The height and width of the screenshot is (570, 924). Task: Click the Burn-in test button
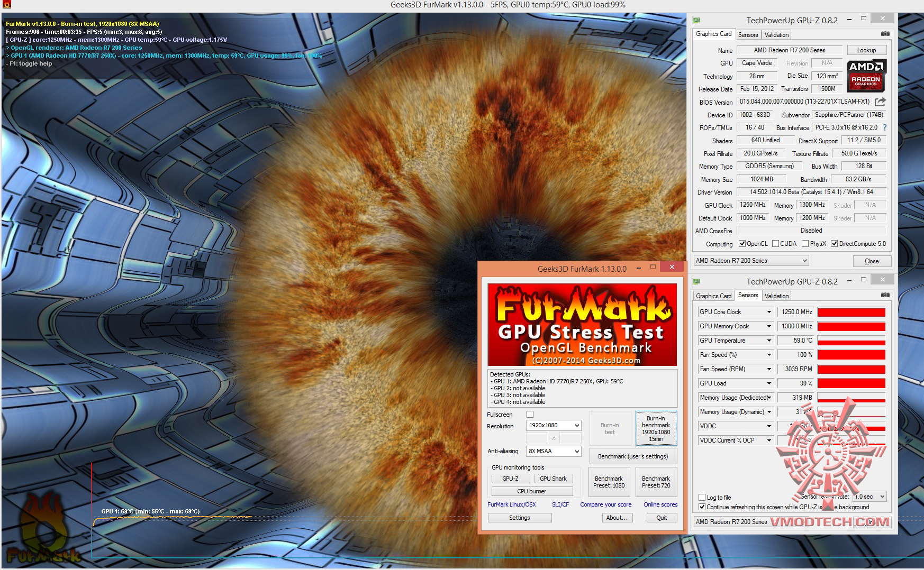(610, 428)
